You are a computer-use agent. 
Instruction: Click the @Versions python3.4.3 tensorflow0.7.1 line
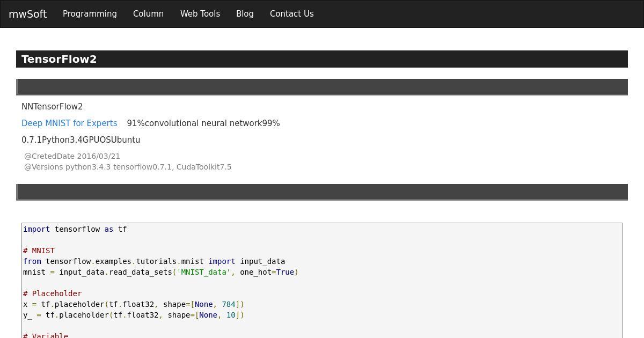pos(128,167)
